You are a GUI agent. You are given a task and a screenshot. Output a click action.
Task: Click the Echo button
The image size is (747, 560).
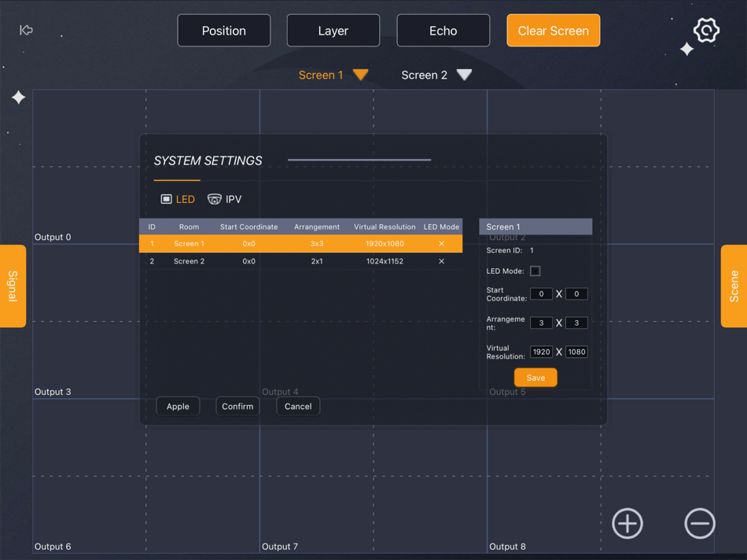click(x=443, y=31)
